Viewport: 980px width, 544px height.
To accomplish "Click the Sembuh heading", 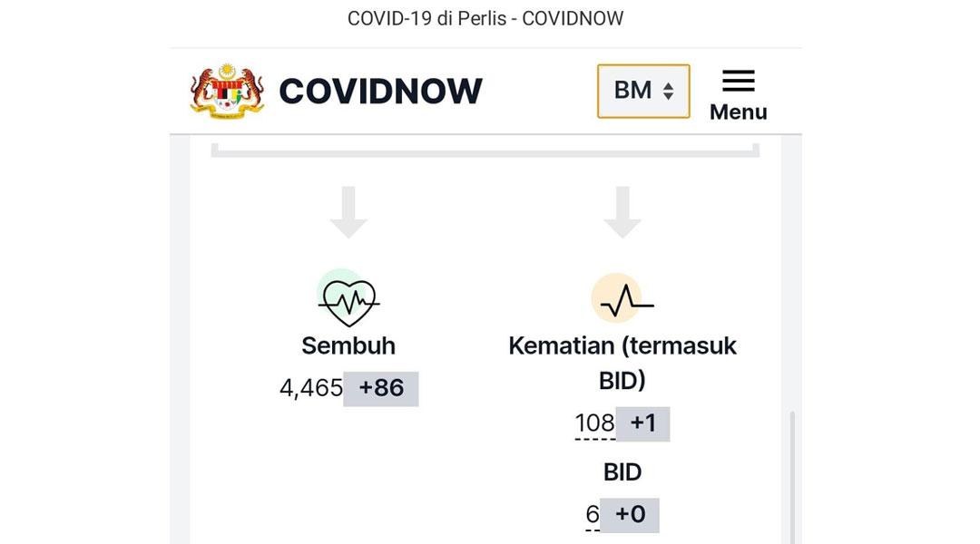I will coord(348,345).
